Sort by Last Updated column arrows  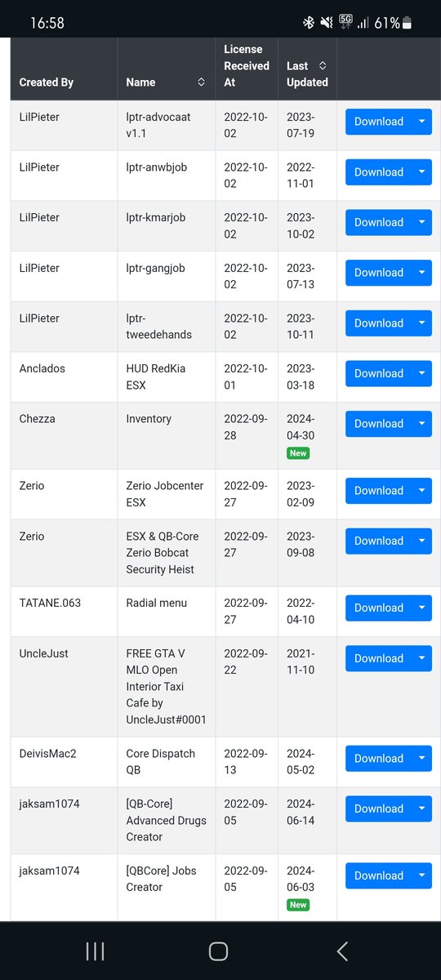click(x=323, y=65)
